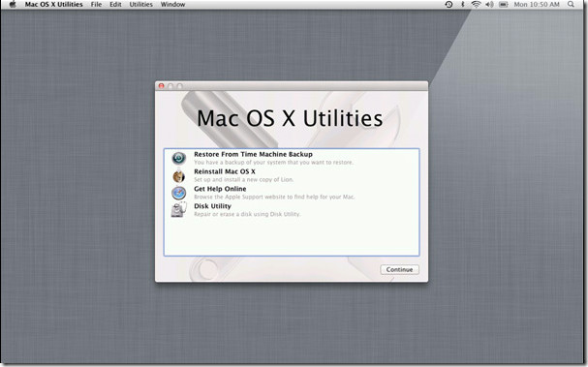
Task: Open the Window menu
Action: [172, 4]
